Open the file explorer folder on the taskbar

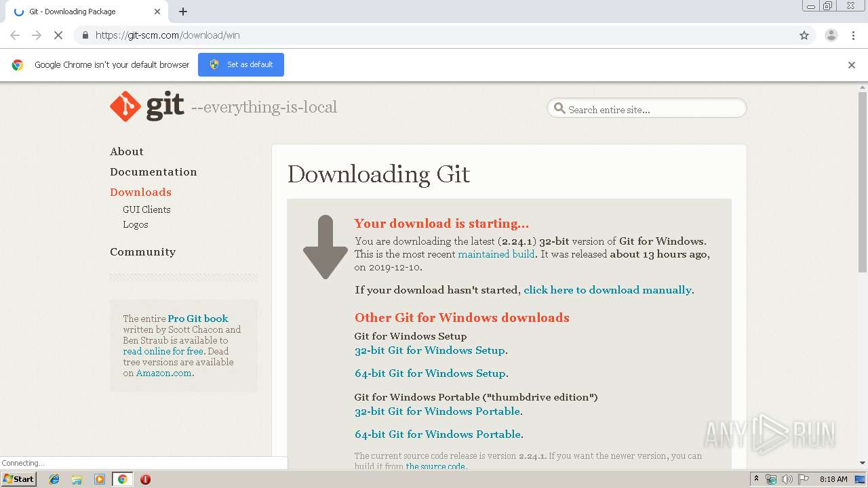[77, 479]
